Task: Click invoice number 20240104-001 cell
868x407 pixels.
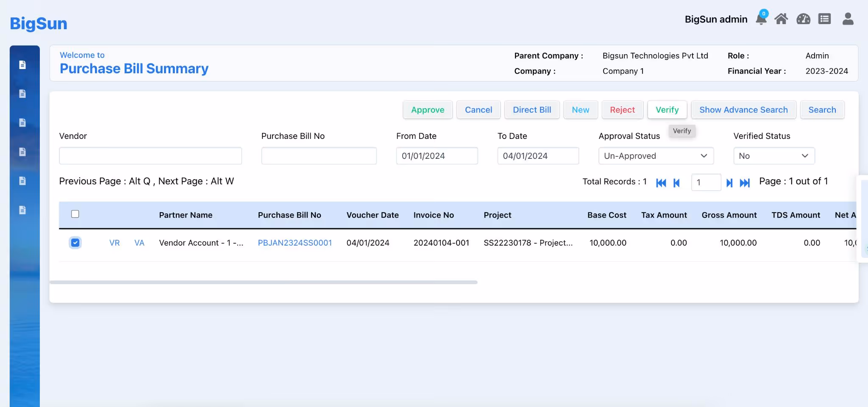Action: pyautogui.click(x=441, y=243)
